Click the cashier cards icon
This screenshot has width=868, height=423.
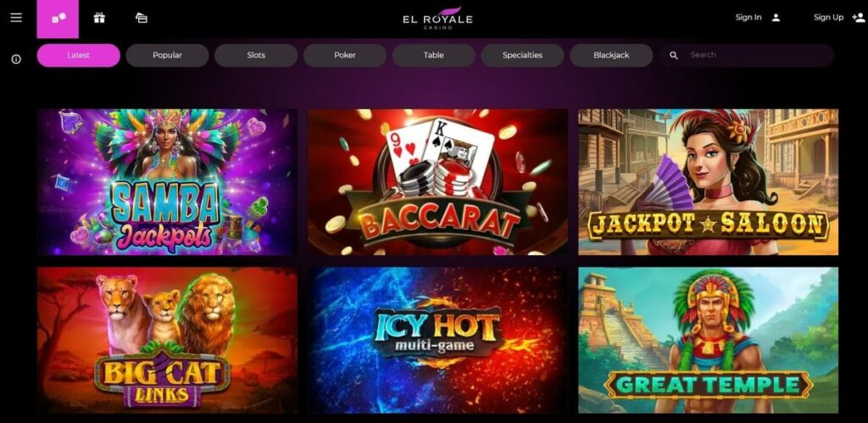click(x=142, y=18)
